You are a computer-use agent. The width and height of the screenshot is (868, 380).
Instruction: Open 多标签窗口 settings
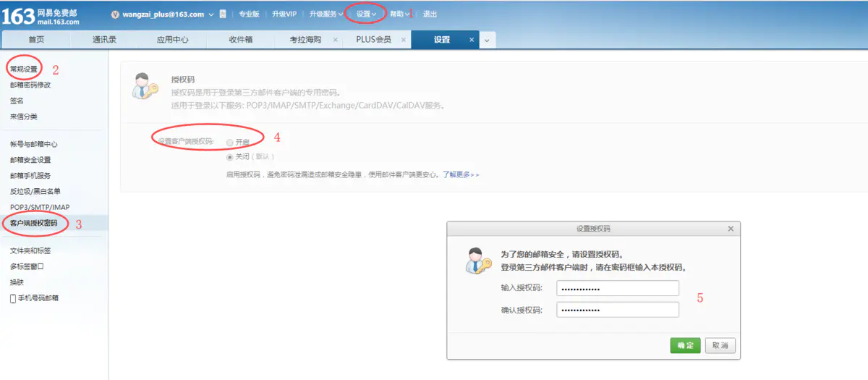point(27,266)
